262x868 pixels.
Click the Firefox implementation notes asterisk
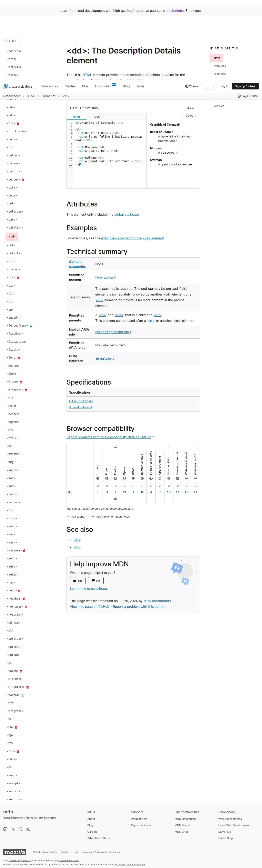pyautogui.click(x=115, y=499)
